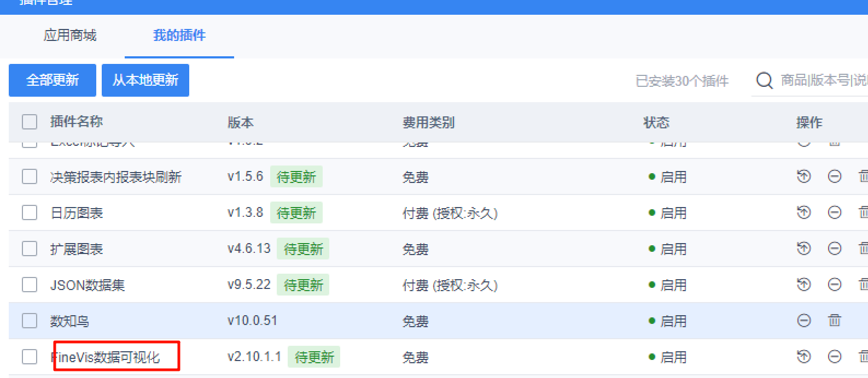Click version text v10.0.51
868x378 pixels.
252,321
